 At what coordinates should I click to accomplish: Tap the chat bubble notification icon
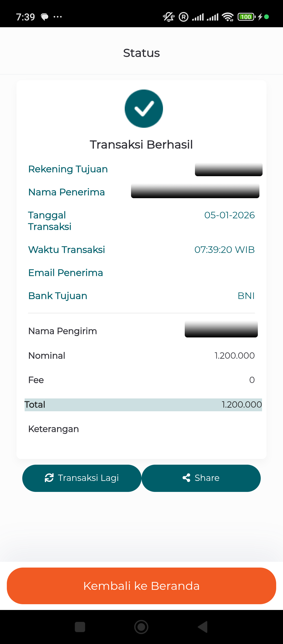[45, 17]
